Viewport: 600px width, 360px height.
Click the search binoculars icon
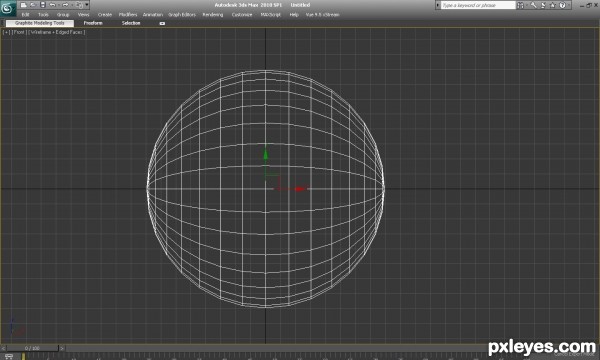click(520, 5)
